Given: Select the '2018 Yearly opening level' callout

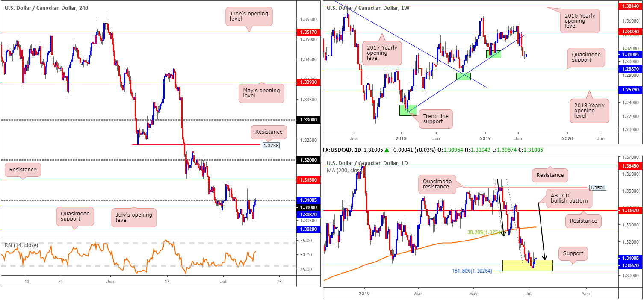Looking at the screenshot, I should pos(590,110).
